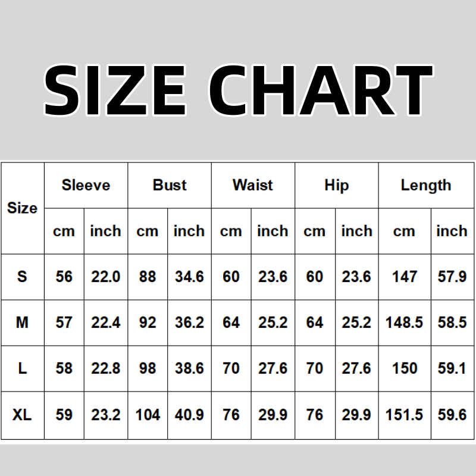Image resolution: width=476 pixels, height=476 pixels.
Task: Click the 34.6 bust inch cell
Action: coord(189,277)
